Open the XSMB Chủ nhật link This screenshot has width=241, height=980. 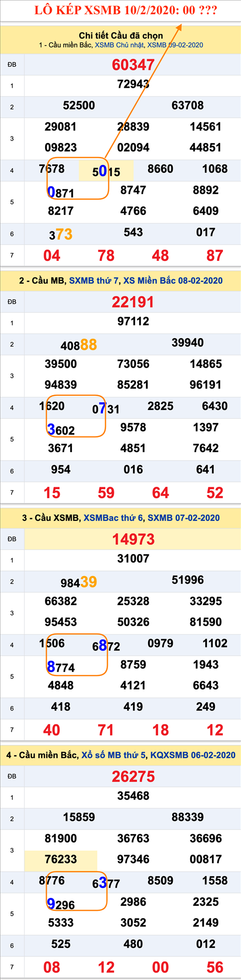click(119, 45)
